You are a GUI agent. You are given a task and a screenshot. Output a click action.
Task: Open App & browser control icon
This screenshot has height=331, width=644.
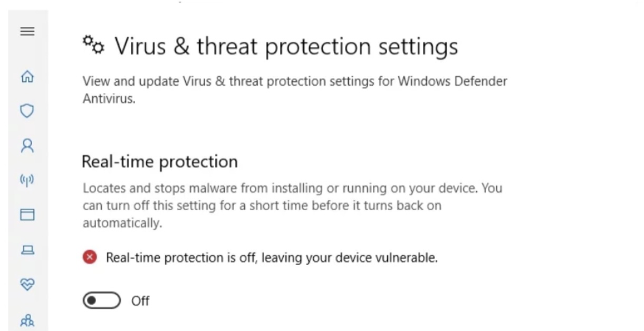(x=27, y=215)
